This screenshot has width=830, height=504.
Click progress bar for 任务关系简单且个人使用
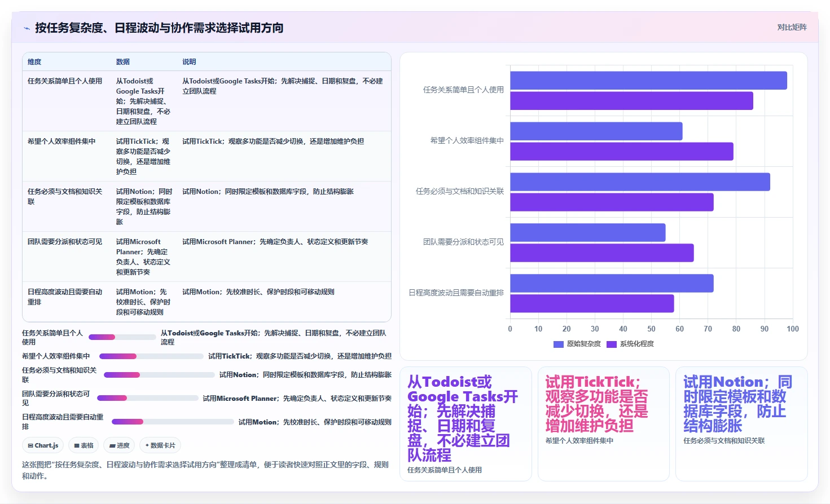[x=122, y=337]
